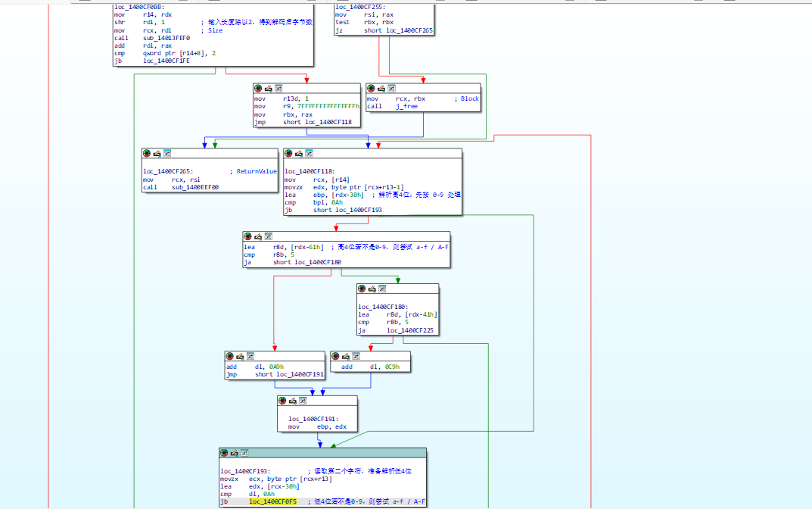Click the color icon on the j_free node

click(371, 89)
